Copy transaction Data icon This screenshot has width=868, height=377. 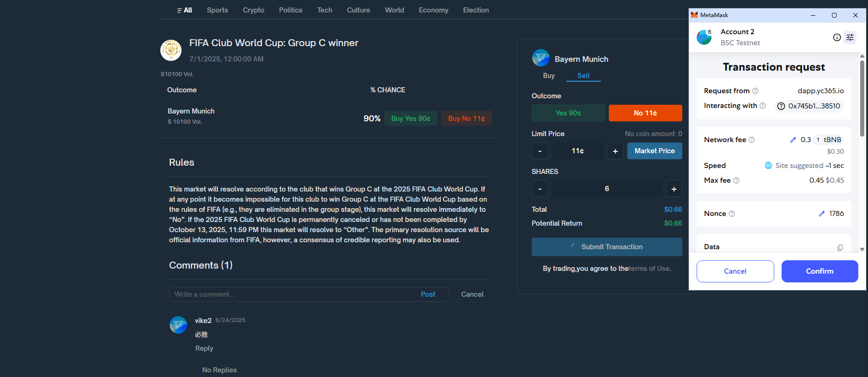point(840,247)
